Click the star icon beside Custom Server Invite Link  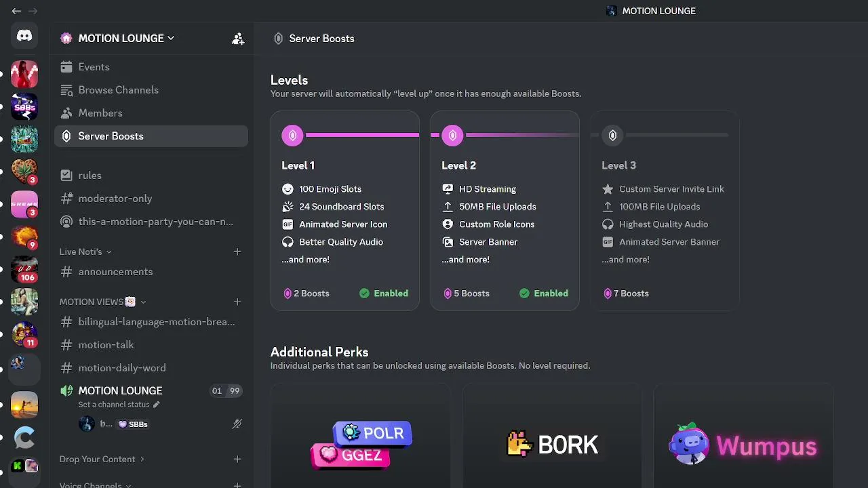(x=608, y=189)
